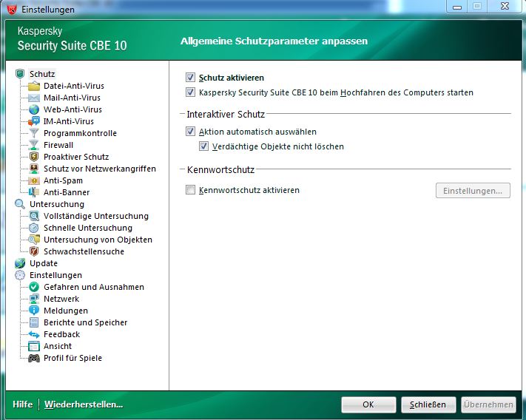Click the Vollständige Untersuchung icon

[34, 216]
